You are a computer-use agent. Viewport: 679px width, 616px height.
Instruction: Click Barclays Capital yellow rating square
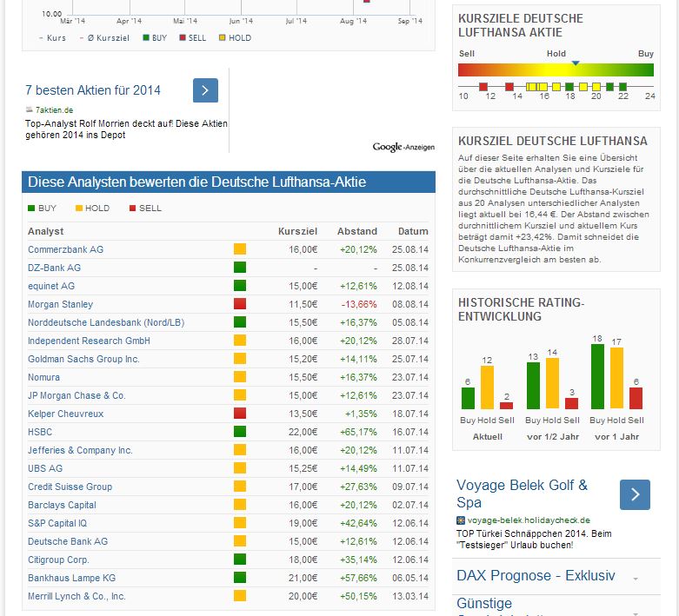(x=239, y=504)
